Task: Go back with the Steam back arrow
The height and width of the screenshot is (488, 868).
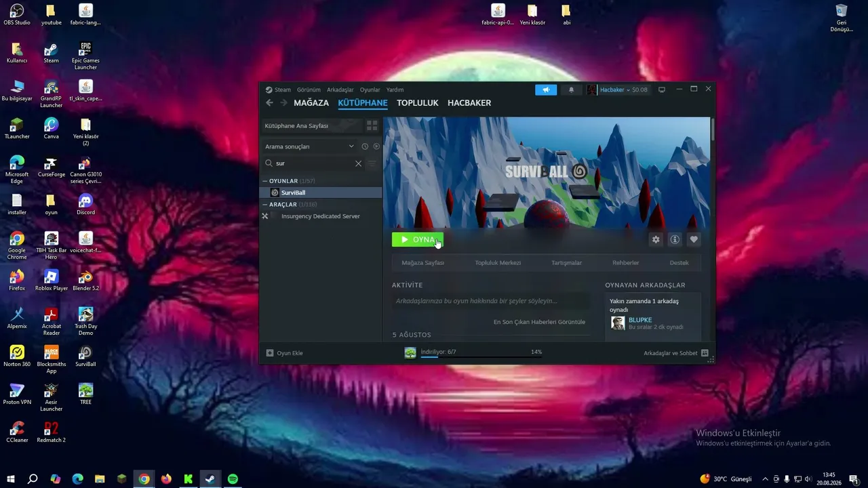Action: (x=269, y=103)
